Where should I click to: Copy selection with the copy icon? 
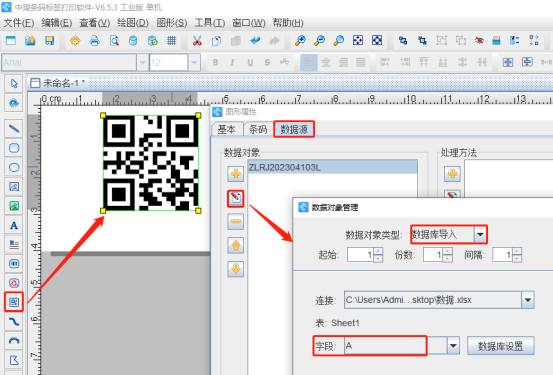pos(216,41)
